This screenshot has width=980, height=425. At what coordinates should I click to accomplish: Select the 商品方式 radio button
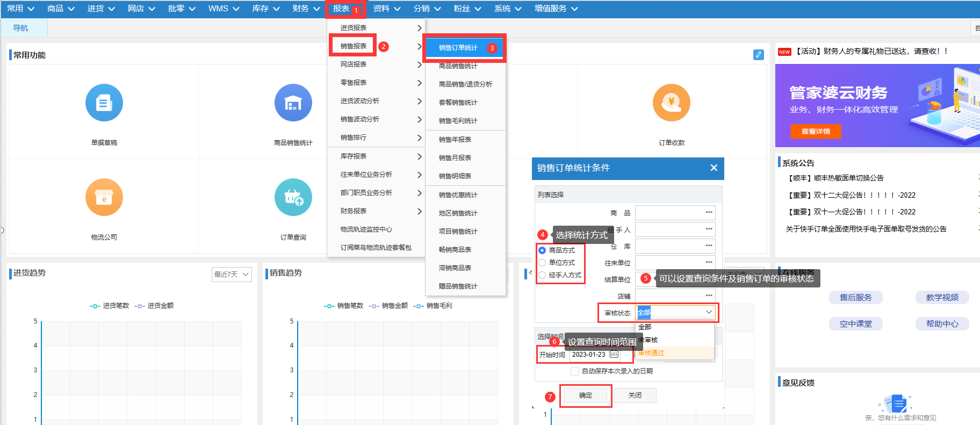coord(542,250)
